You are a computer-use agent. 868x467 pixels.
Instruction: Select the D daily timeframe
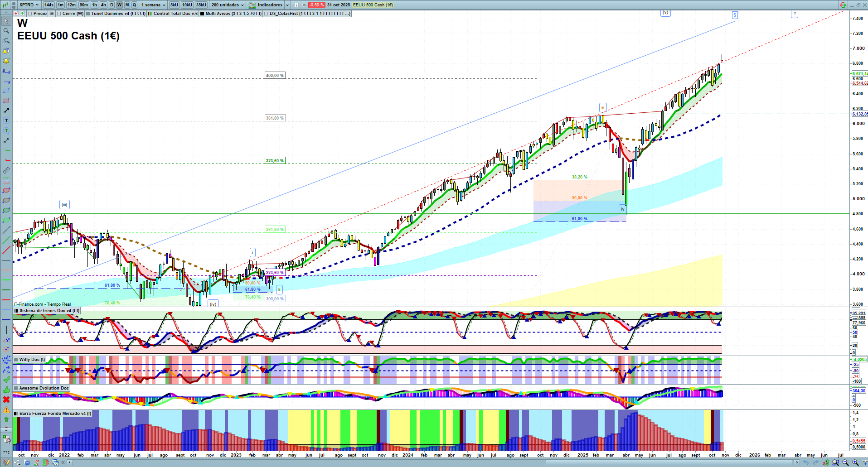click(x=112, y=5)
